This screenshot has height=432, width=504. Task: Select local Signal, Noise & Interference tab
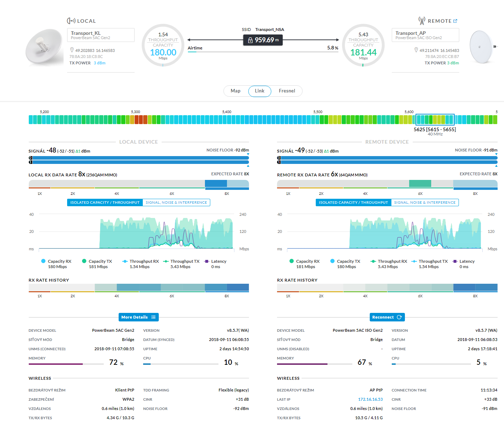pyautogui.click(x=176, y=202)
